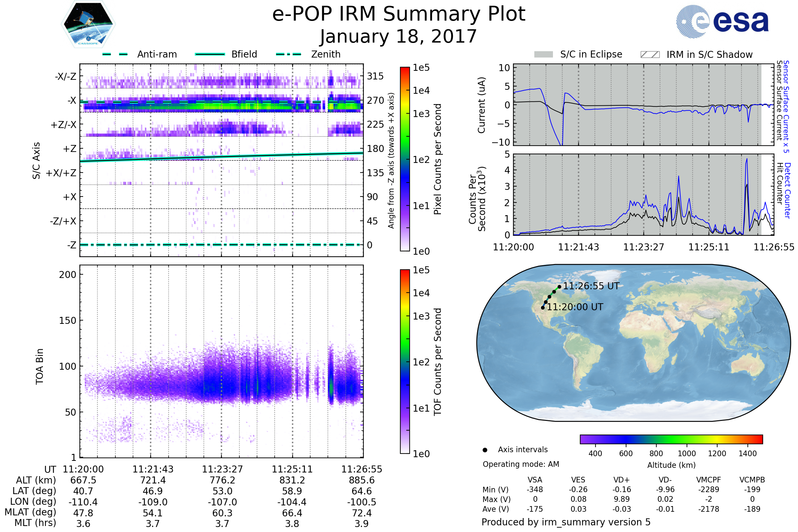Click the ESA logo

click(722, 21)
